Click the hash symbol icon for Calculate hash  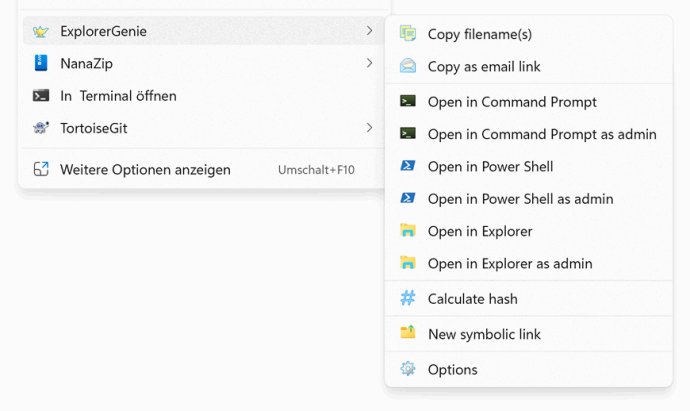coord(408,298)
